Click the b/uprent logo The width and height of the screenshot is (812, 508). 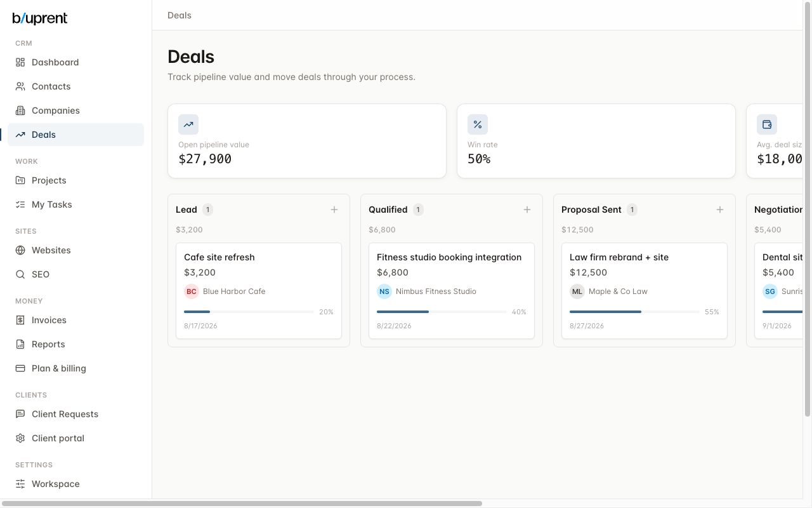pos(40,18)
